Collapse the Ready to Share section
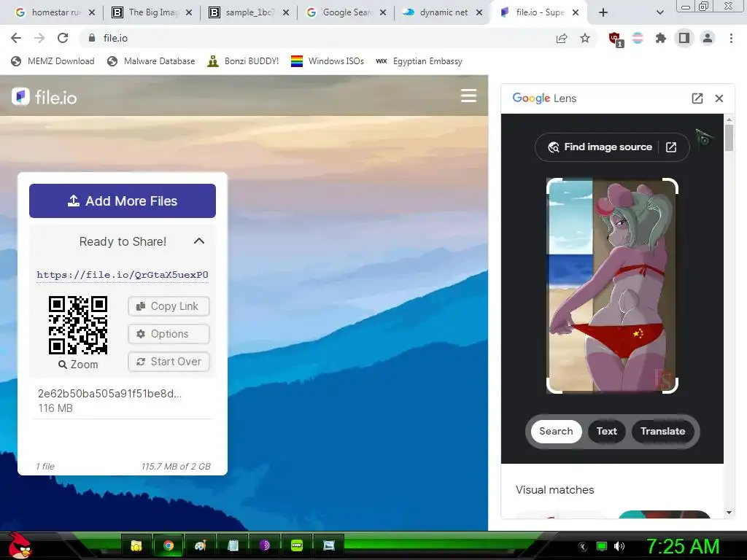 pos(199,241)
